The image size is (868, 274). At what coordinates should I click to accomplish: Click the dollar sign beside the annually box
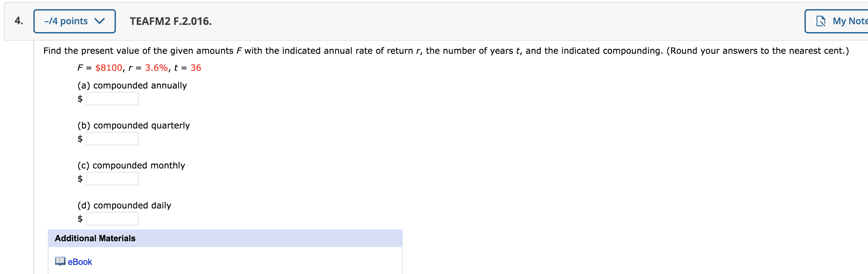(80, 99)
